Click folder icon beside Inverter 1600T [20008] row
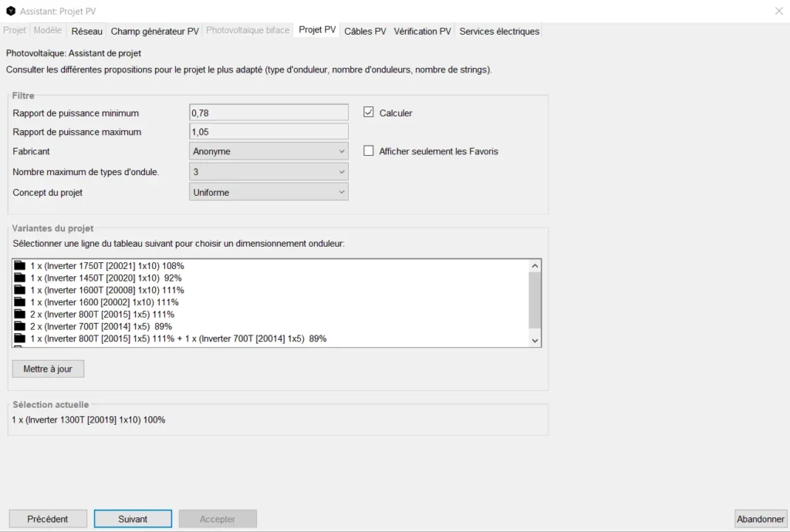Viewport: 790px width, 532px height. coord(20,290)
